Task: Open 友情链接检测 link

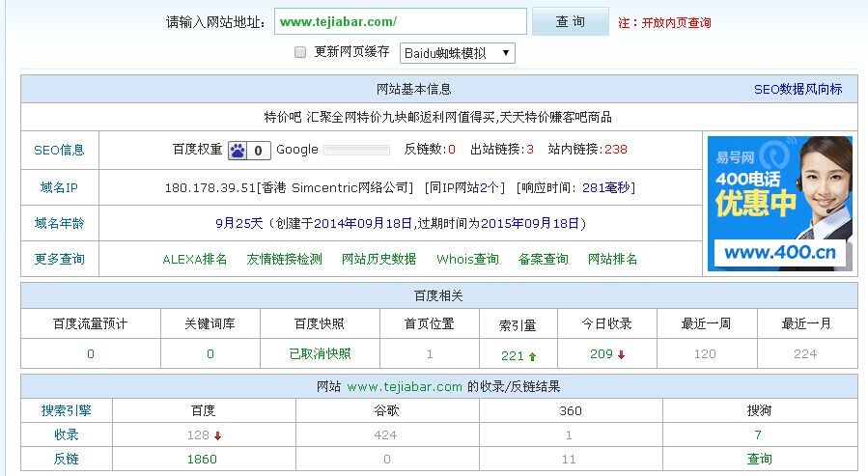Action: click(284, 259)
